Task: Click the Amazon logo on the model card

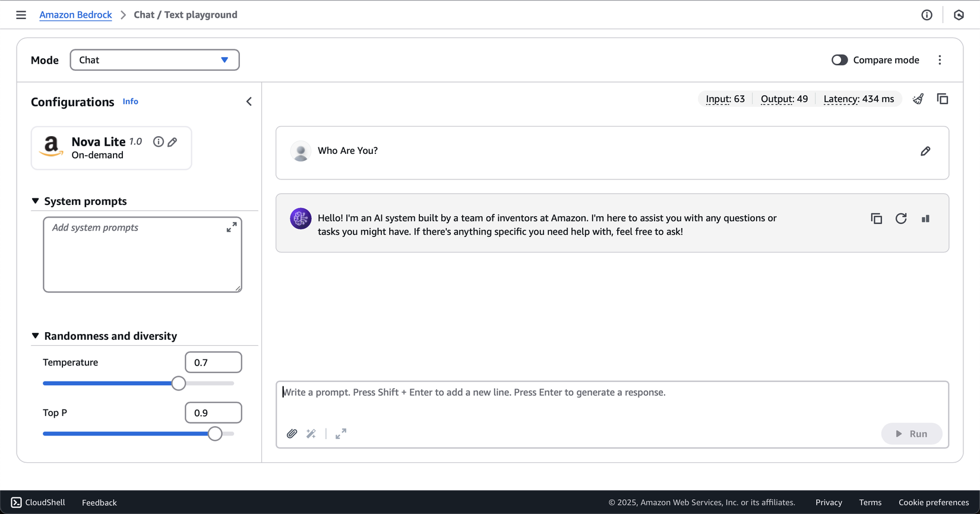Action: click(x=51, y=146)
